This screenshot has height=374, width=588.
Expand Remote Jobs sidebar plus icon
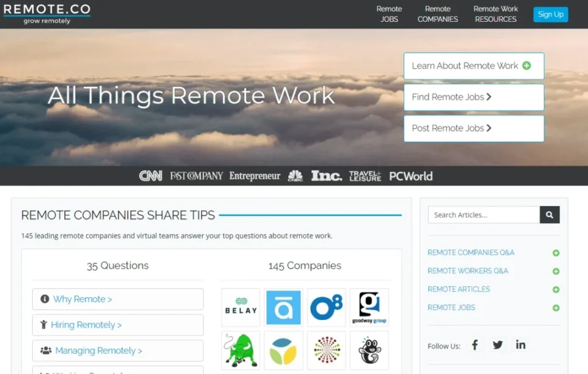[556, 308]
